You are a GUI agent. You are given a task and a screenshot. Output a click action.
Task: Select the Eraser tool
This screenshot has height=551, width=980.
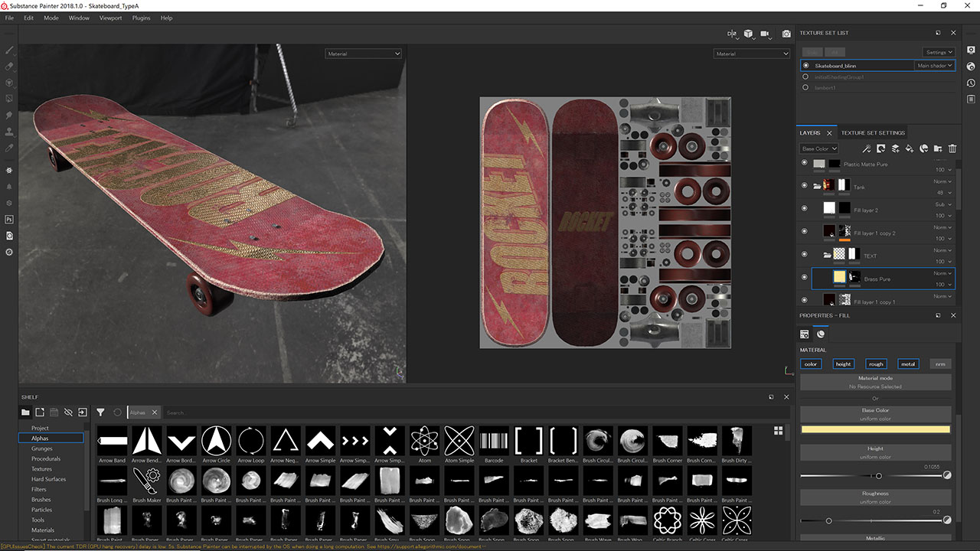(x=9, y=67)
